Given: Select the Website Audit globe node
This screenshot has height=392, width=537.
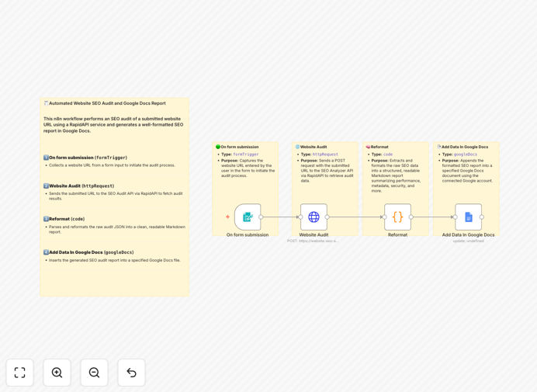Looking at the screenshot, I should (314, 217).
